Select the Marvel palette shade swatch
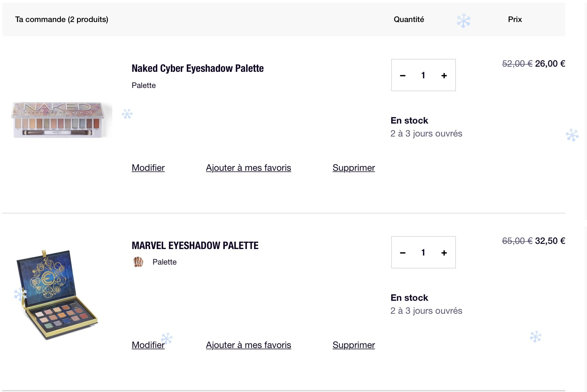Image resolution: width=587 pixels, height=392 pixels. 138,262
